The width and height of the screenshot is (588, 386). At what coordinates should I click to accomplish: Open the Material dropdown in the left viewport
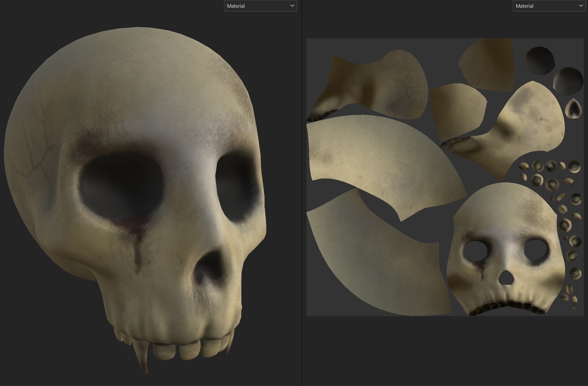[x=260, y=6]
